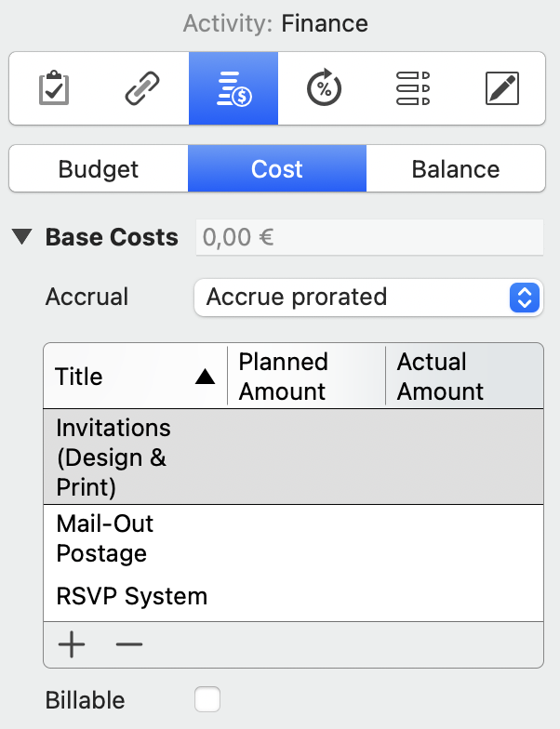
Task: Open the clipboard checklist inspector tab
Action: pyautogui.click(x=54, y=89)
